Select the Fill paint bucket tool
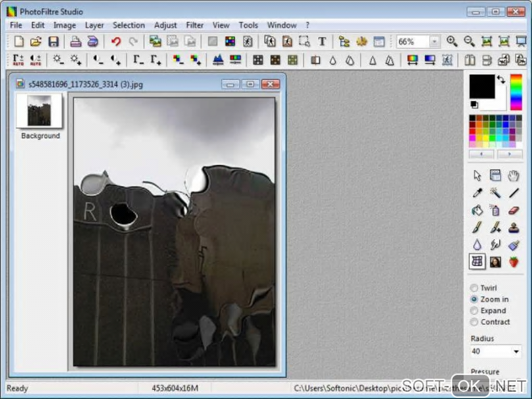532x399 pixels. [477, 210]
